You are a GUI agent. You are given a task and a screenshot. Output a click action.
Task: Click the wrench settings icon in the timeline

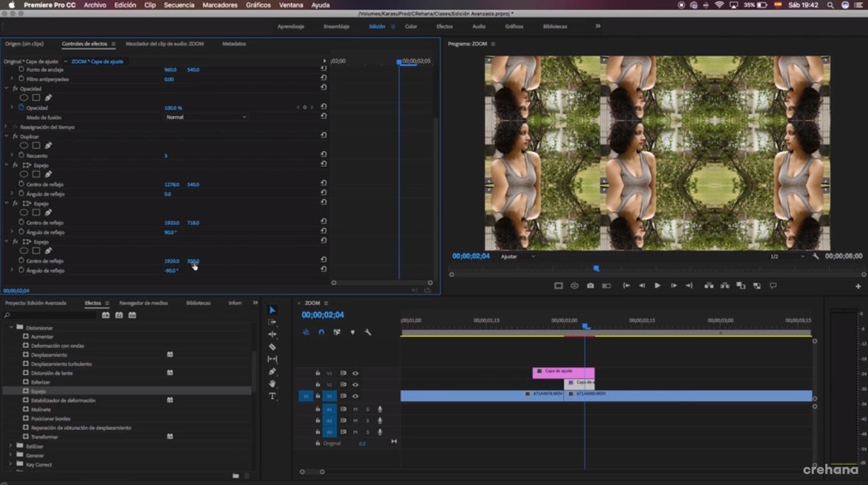[368, 332]
